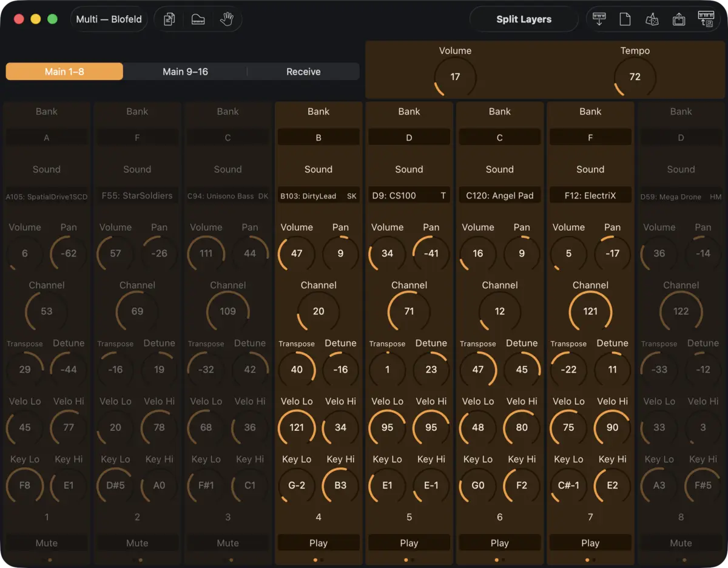Click part 4 Volume knob showing 47
Viewport: 728px width, 568px height.
[x=297, y=254]
